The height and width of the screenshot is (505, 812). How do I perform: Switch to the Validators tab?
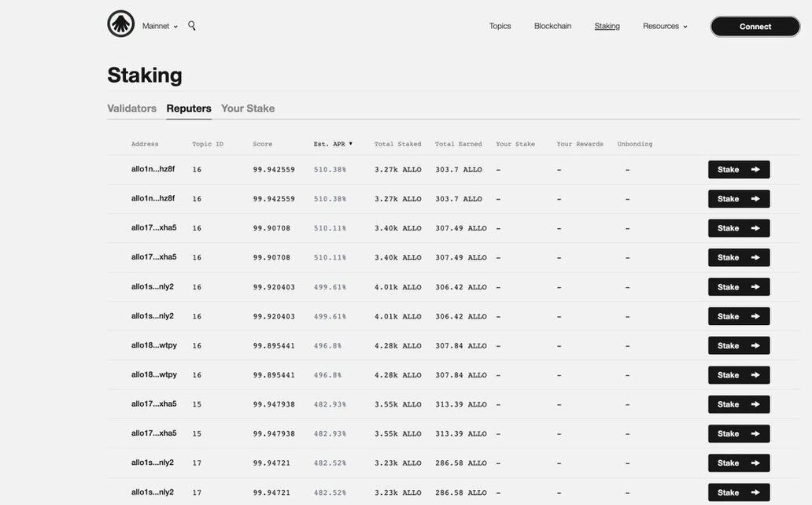pyautogui.click(x=131, y=109)
